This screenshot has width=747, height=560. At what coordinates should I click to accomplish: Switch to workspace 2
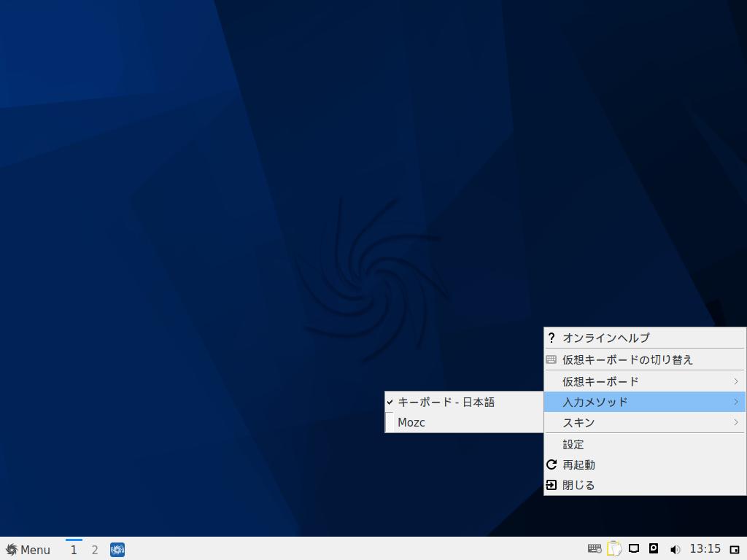coord(95,550)
